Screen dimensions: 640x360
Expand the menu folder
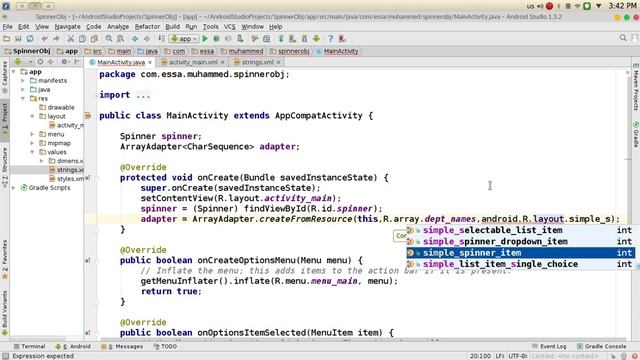pyautogui.click(x=32, y=134)
